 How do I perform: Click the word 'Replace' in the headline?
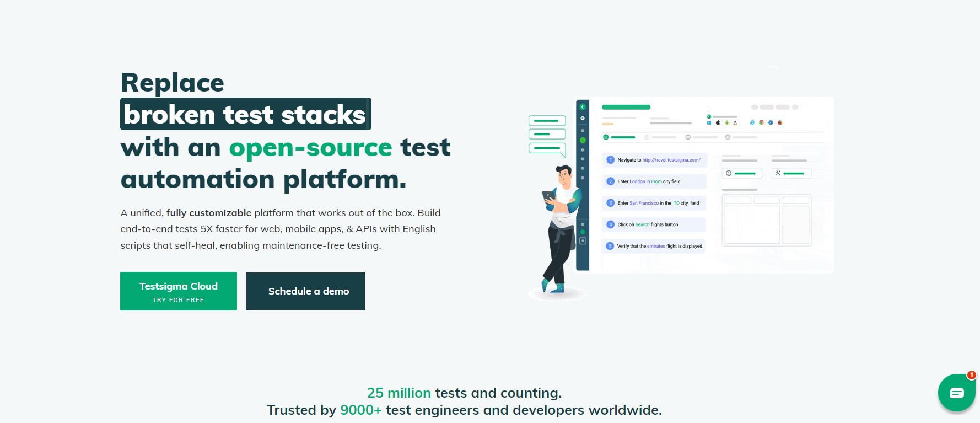click(172, 83)
